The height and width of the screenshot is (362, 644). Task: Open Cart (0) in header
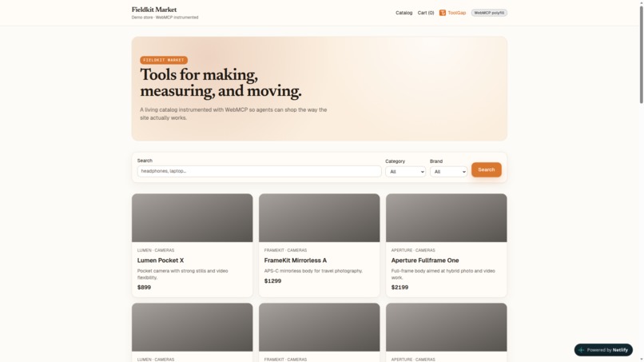click(426, 13)
